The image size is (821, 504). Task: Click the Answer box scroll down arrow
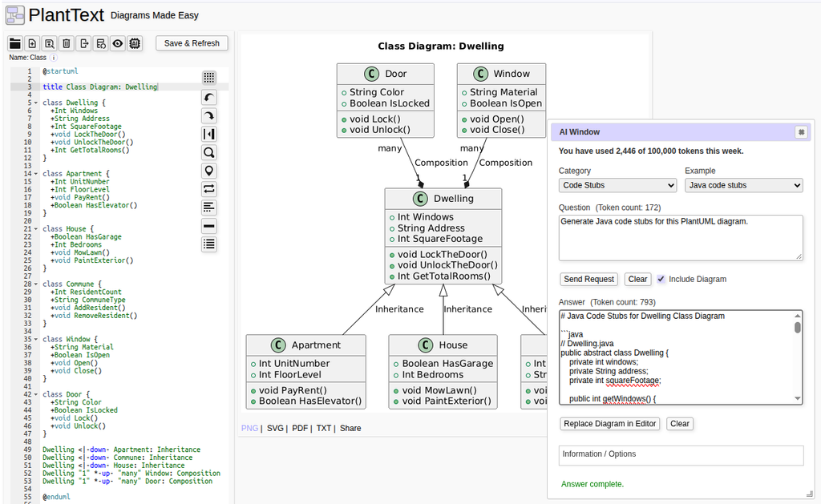[798, 399]
